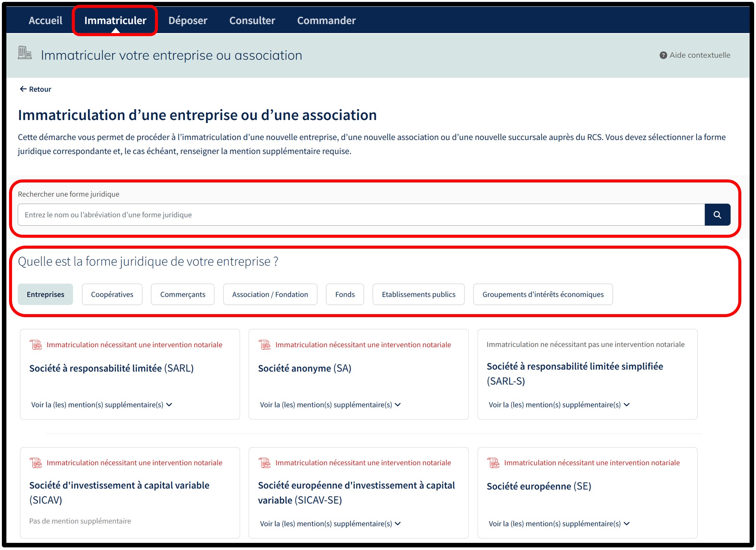
Task: Filter by Groupements d'intérêts économiques
Action: 543,294
